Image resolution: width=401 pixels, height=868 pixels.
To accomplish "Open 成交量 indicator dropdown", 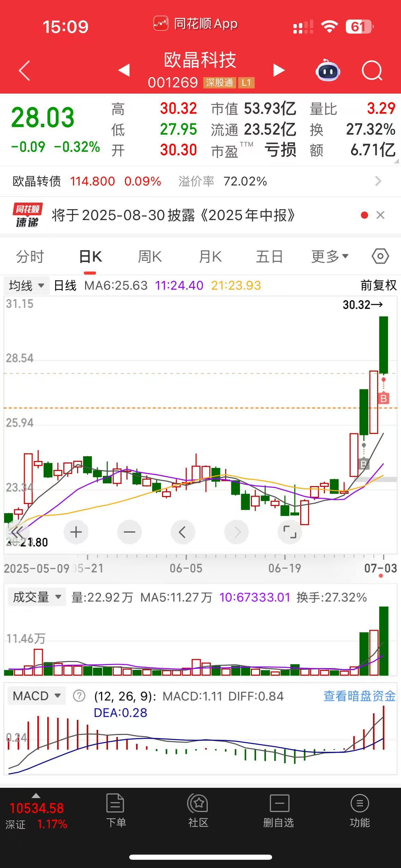I will click(37, 597).
